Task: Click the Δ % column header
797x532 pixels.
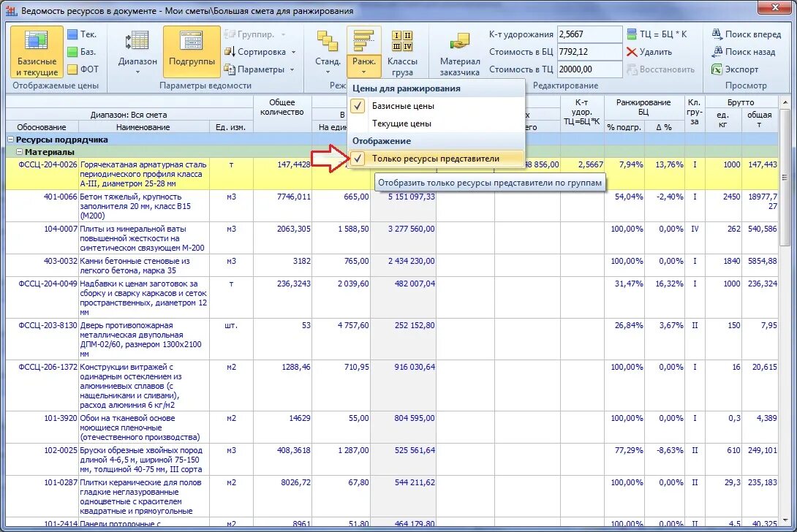Action: pos(664,127)
